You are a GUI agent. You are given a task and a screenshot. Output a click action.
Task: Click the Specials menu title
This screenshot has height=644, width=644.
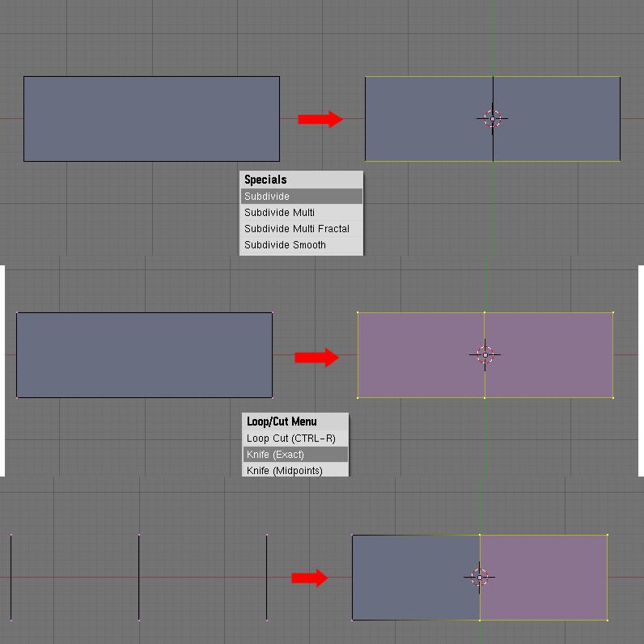coord(265,180)
